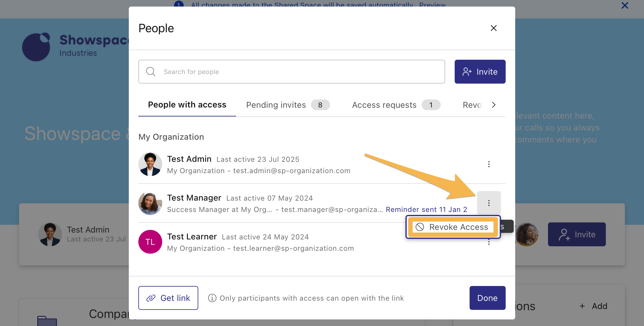Click the Get link button
The image size is (644, 326).
[168, 298]
